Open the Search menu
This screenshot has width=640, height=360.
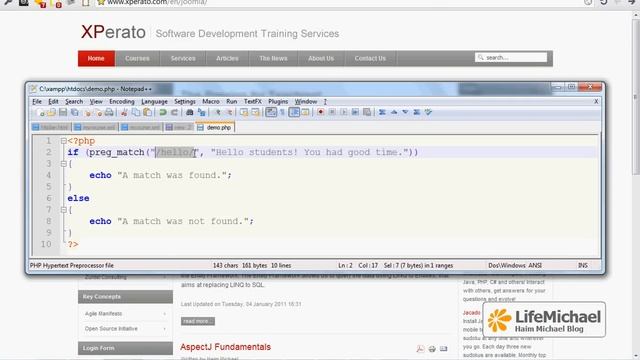pos(74,102)
